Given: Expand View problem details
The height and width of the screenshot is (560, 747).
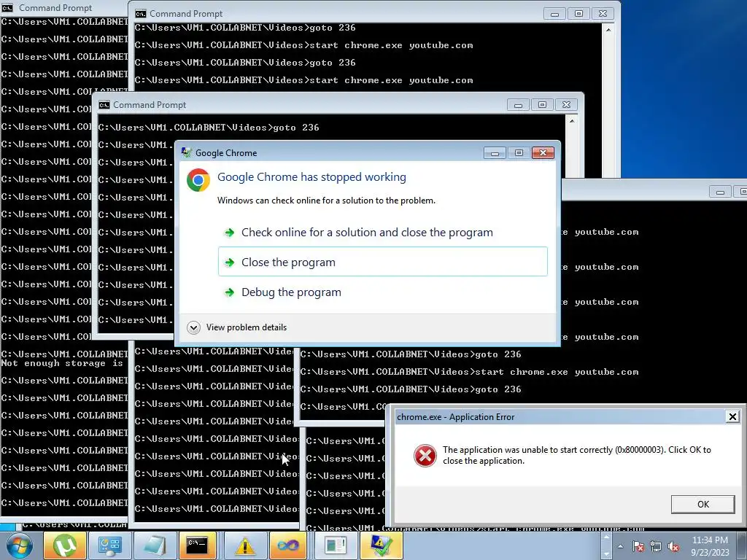Looking at the screenshot, I should click(237, 327).
